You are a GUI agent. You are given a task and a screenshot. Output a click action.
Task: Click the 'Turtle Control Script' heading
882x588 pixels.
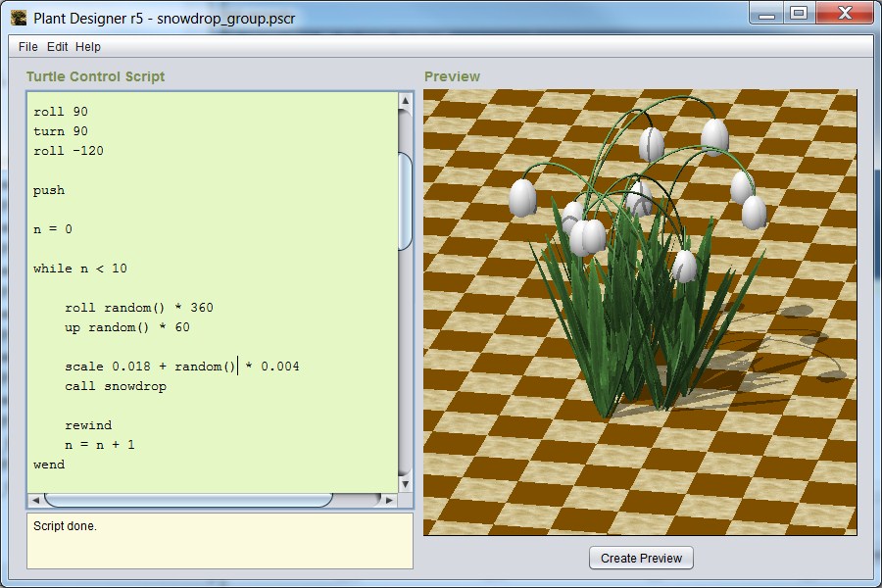[x=96, y=76]
